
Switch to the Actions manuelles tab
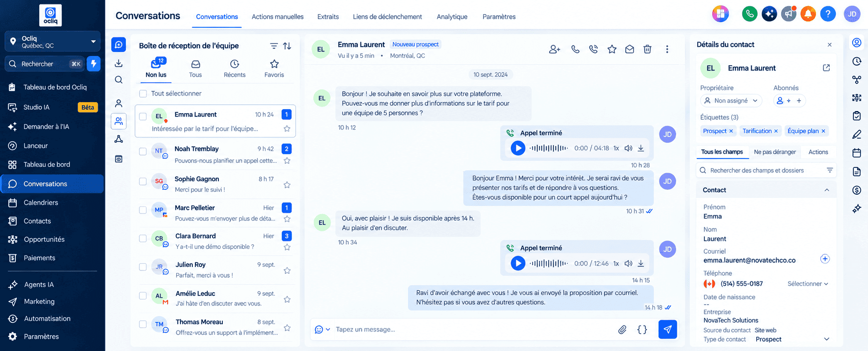278,17
